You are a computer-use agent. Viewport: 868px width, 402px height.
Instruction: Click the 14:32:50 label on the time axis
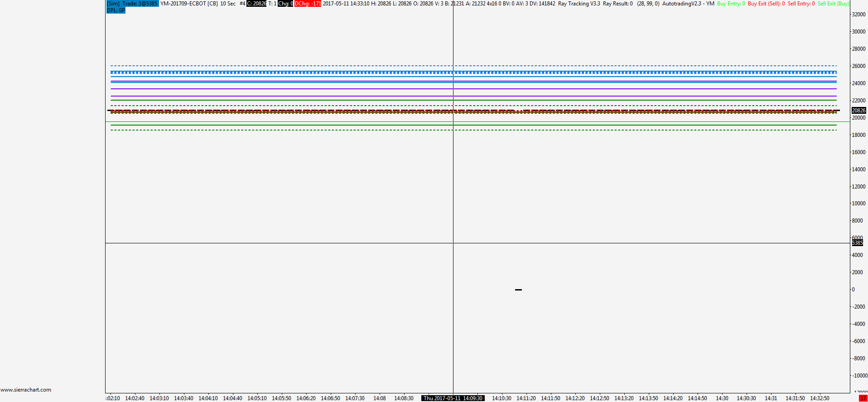[820, 398]
